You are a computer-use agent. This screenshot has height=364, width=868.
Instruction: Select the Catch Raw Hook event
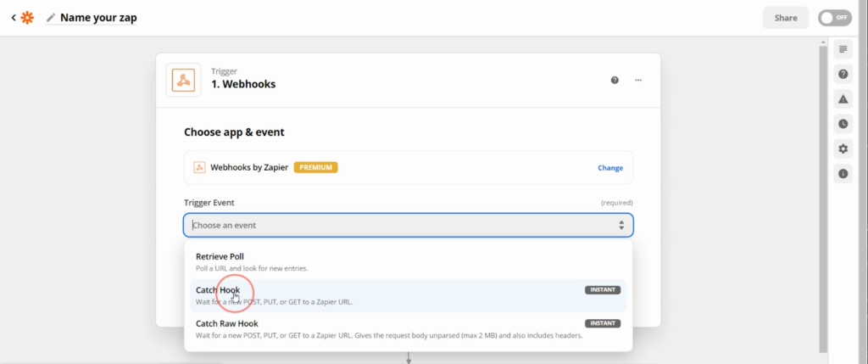(409, 329)
